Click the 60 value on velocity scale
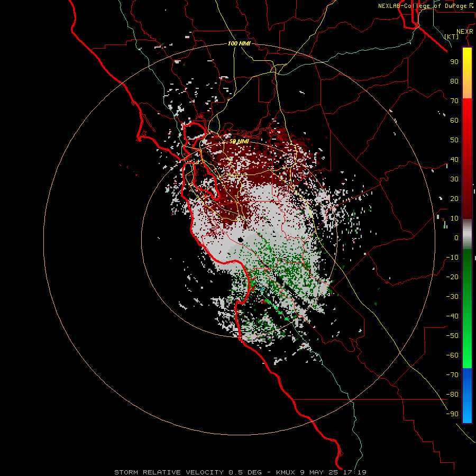Image resolution: width=476 pixels, height=476 pixels. point(454,121)
